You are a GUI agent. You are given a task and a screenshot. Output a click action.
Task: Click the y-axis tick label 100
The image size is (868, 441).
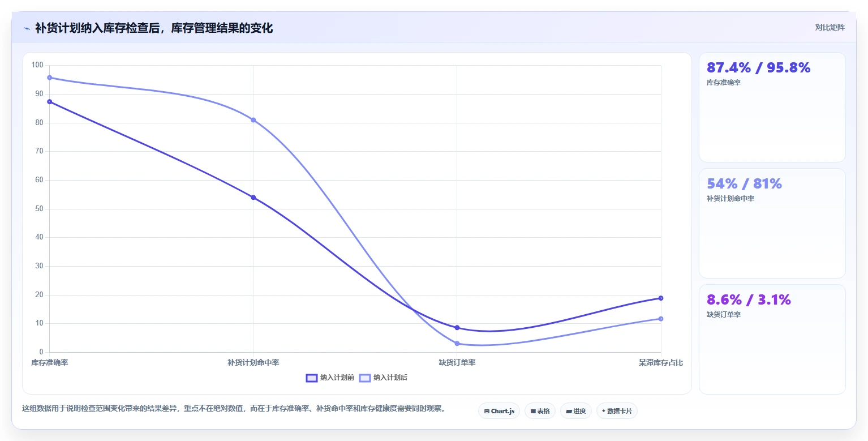click(x=38, y=66)
